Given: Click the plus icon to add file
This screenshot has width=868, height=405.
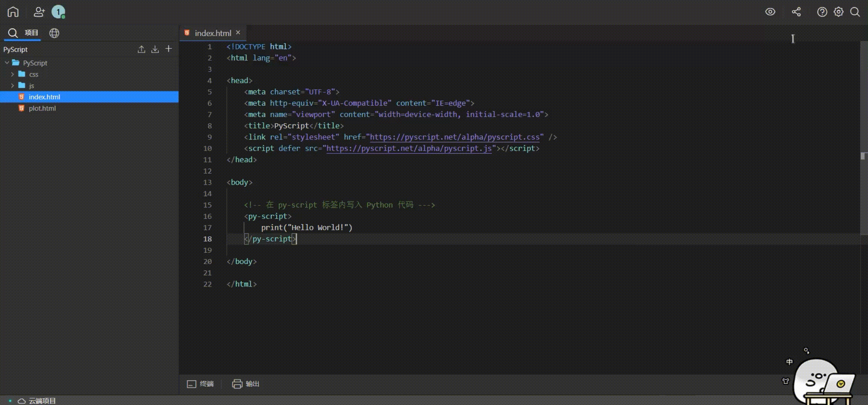Looking at the screenshot, I should pyautogui.click(x=169, y=49).
